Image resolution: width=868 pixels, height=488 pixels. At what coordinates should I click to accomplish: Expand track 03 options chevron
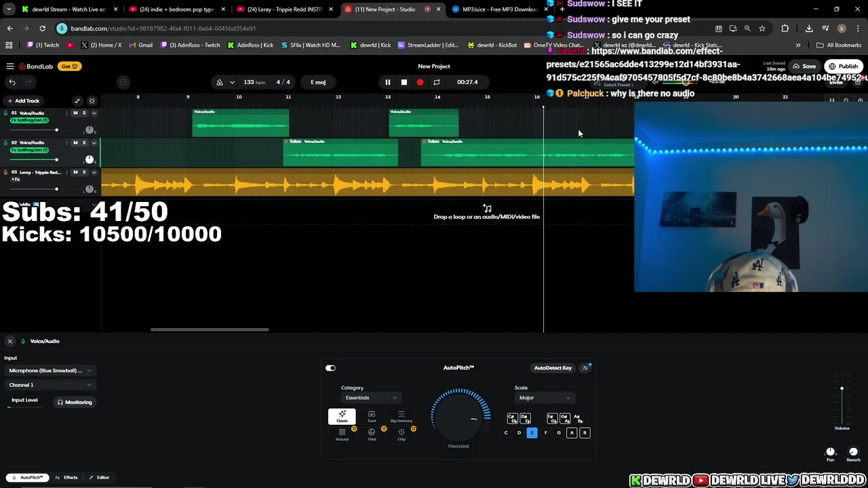pos(94,172)
